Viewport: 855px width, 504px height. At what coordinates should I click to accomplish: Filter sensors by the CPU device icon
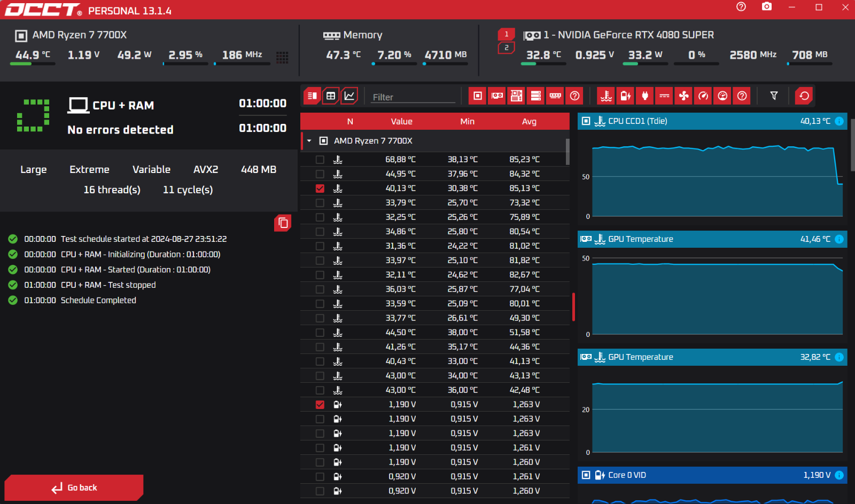(478, 96)
